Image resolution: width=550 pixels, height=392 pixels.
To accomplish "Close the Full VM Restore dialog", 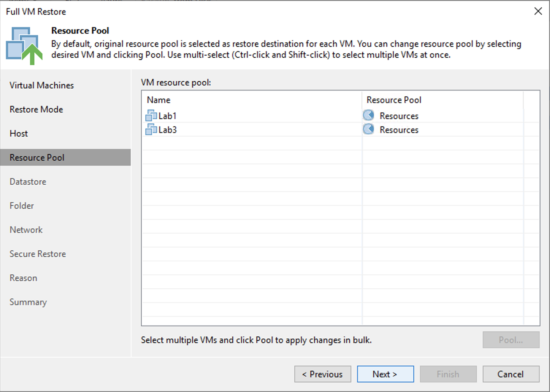I will (x=538, y=11).
